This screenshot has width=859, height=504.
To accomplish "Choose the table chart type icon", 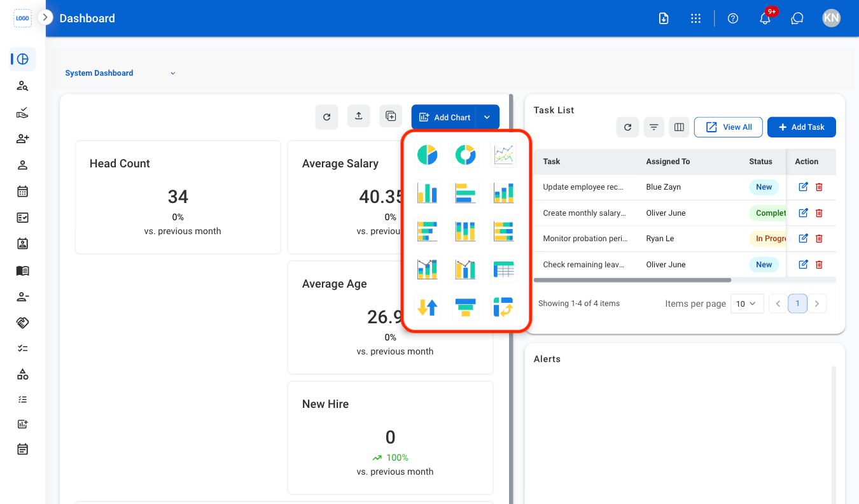I will tap(503, 269).
